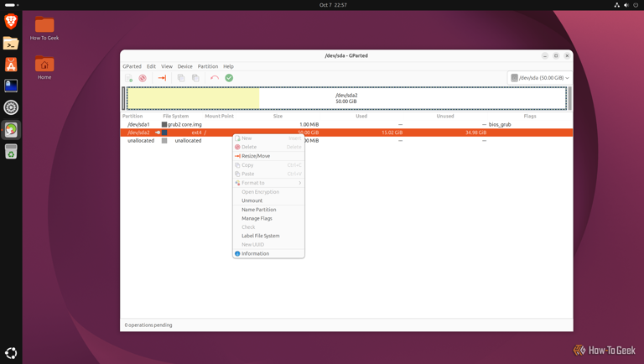Image resolution: width=644 pixels, height=364 pixels.
Task: Click the Unused column header
Action: click(445, 117)
